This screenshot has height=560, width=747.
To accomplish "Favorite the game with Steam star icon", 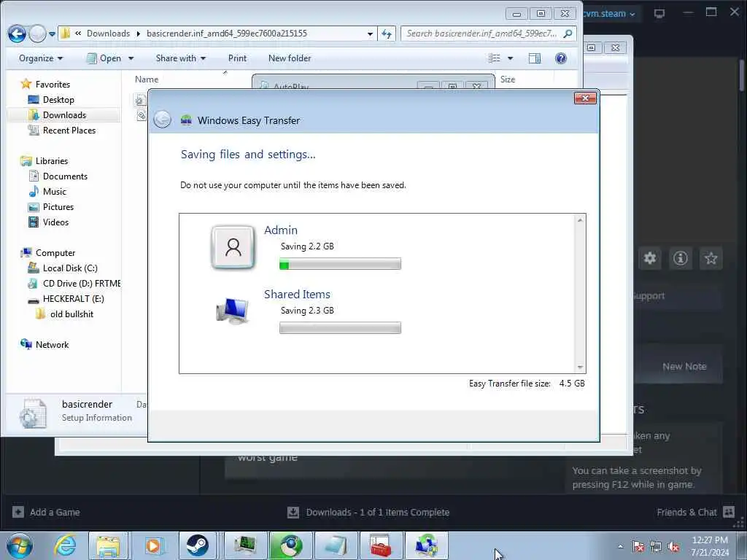I will (711, 258).
